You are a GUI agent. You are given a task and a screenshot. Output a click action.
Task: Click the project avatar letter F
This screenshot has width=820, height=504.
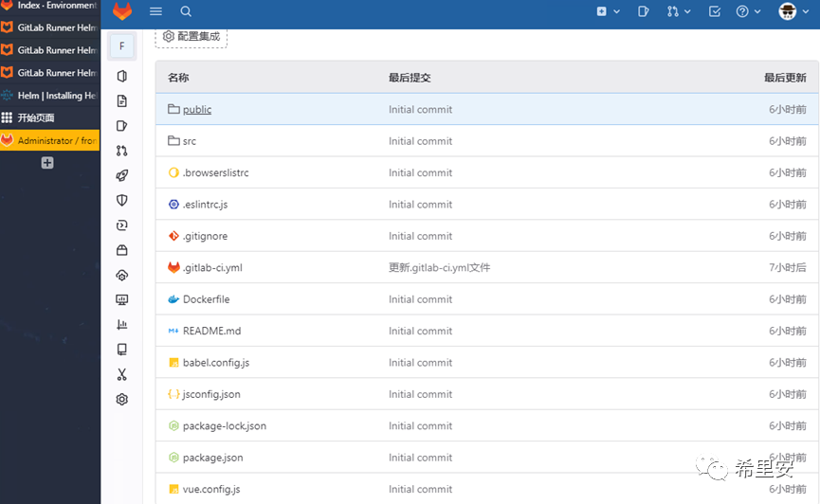[122, 46]
